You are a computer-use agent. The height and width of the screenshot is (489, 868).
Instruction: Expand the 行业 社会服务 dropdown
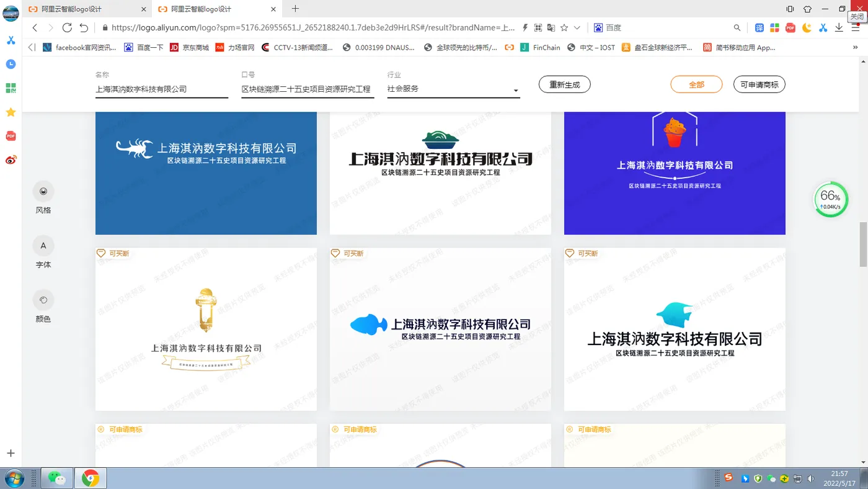click(453, 89)
